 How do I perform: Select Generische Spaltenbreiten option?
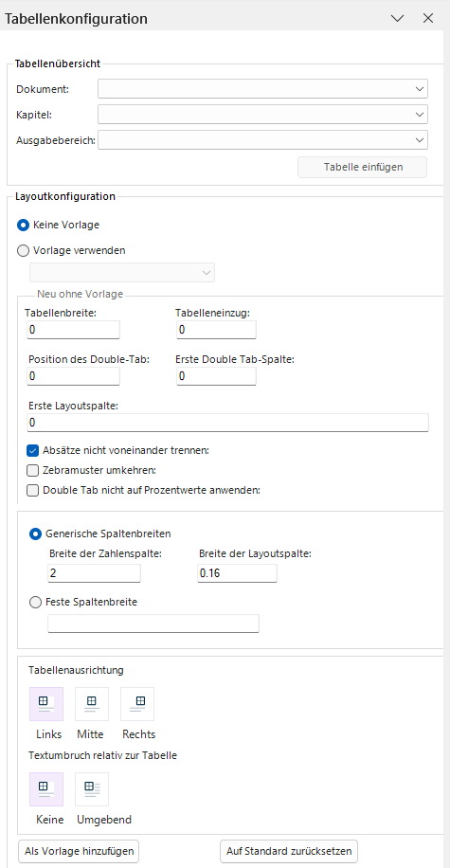[35, 533]
